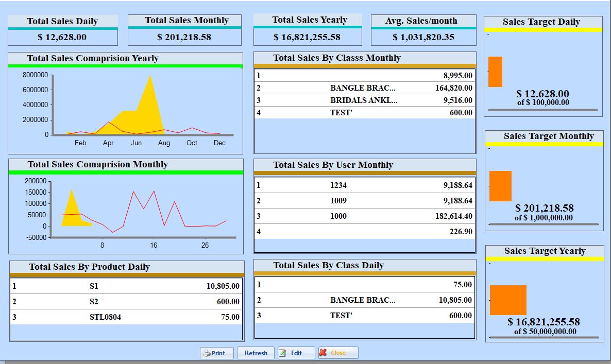Click the Avg. Sales/month value field
Viewport: 611px width, 364px height.
click(423, 38)
